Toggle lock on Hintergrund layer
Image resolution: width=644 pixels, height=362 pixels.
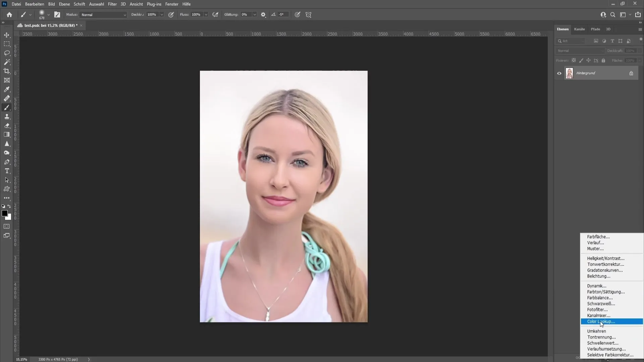631,73
